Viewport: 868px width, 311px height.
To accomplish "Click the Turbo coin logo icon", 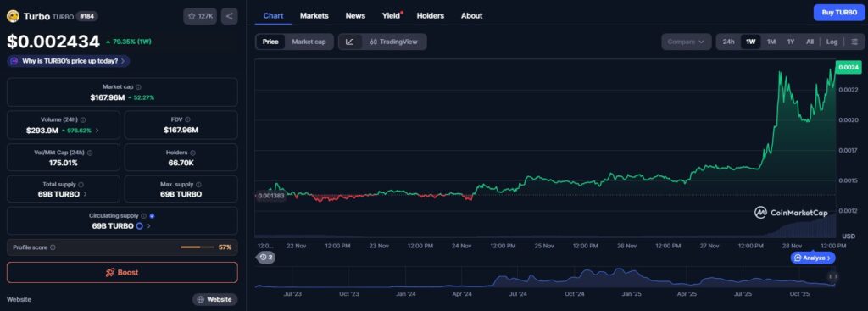I will [x=13, y=16].
